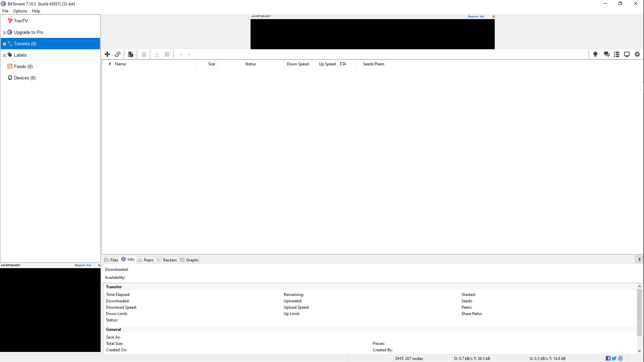Toggle upload/download filter arrows

[x=185, y=54]
